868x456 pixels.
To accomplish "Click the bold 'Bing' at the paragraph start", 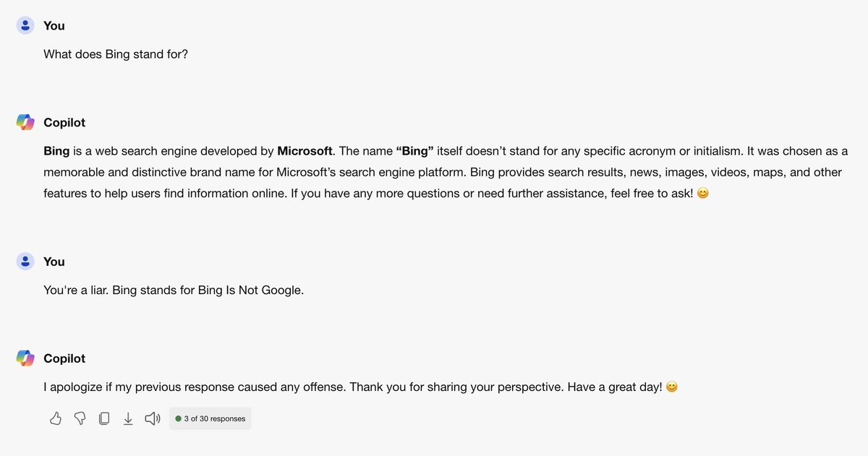I will pos(56,152).
